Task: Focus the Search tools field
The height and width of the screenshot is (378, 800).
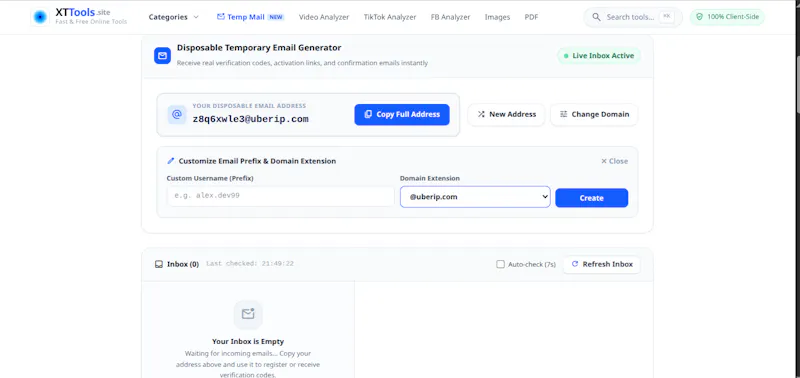Action: click(633, 17)
